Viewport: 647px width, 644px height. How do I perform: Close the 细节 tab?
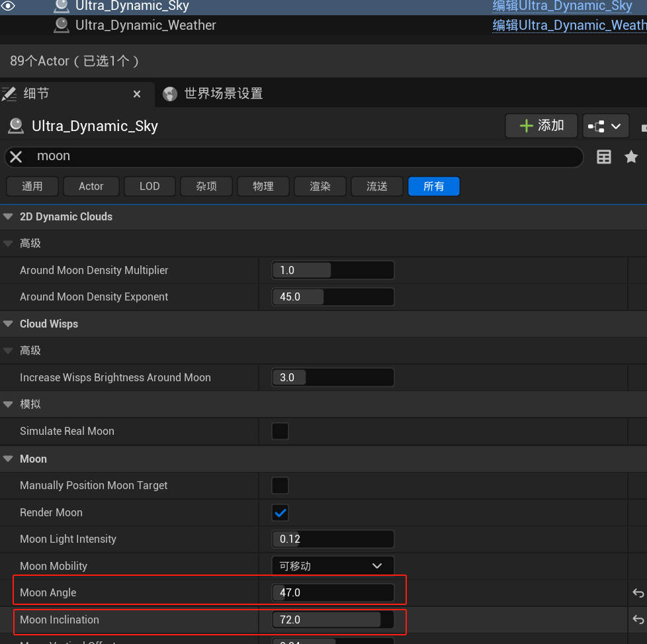point(137,94)
